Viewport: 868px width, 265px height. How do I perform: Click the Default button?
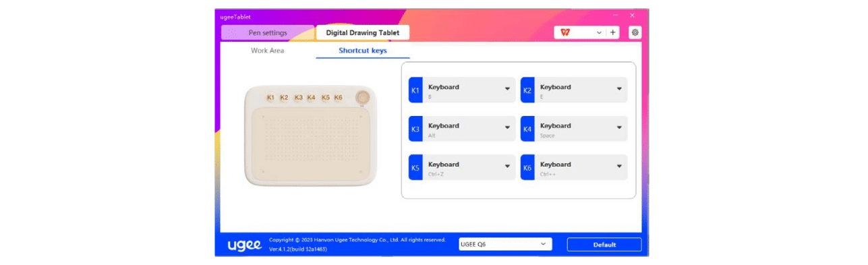tap(604, 245)
